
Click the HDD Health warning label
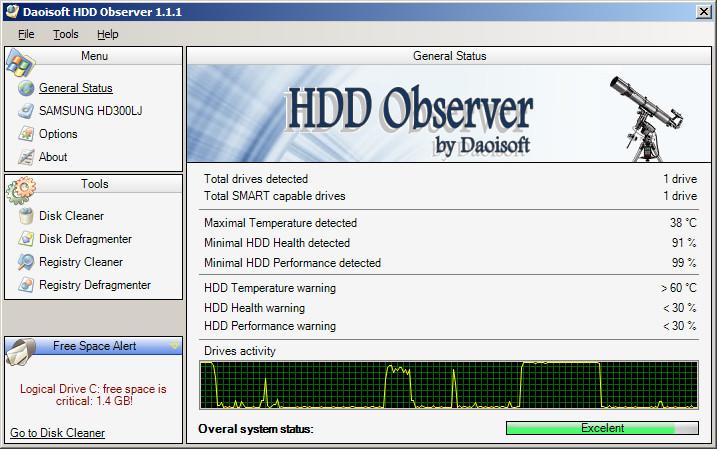tap(254, 308)
